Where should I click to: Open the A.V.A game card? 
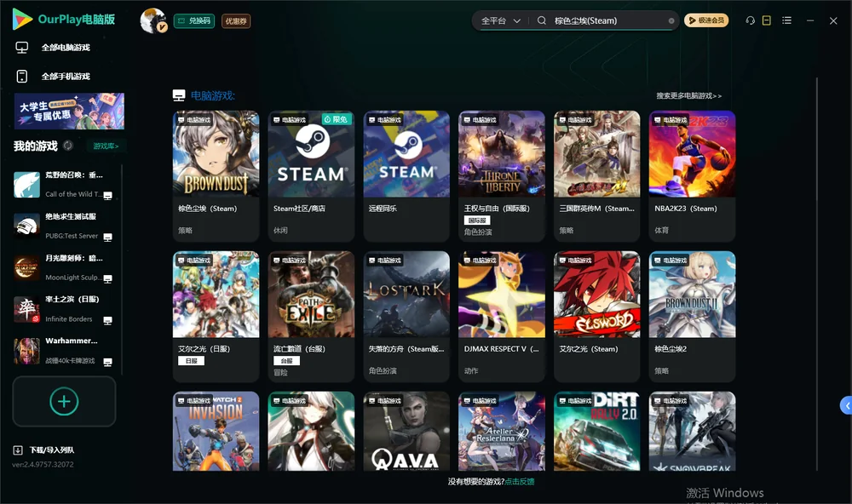pos(406,432)
